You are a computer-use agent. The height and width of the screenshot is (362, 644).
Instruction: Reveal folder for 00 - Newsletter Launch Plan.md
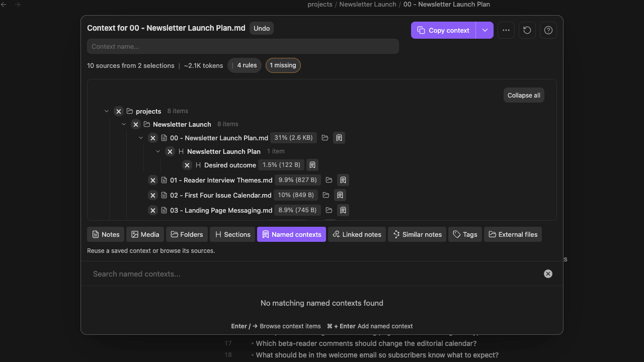coord(325,138)
